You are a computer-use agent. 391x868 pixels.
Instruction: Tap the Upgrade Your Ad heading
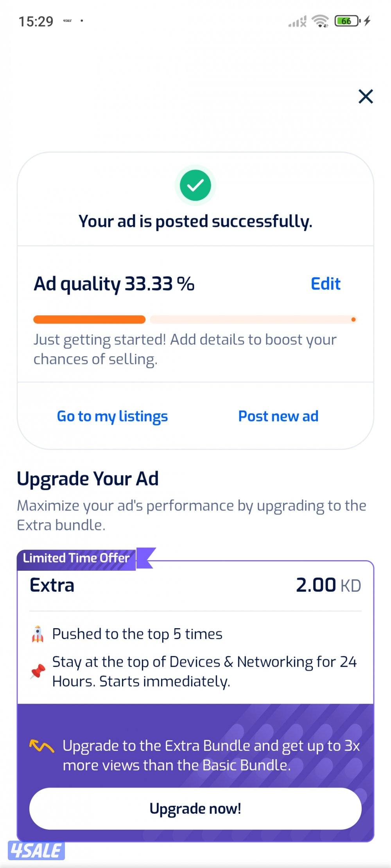[x=88, y=479]
